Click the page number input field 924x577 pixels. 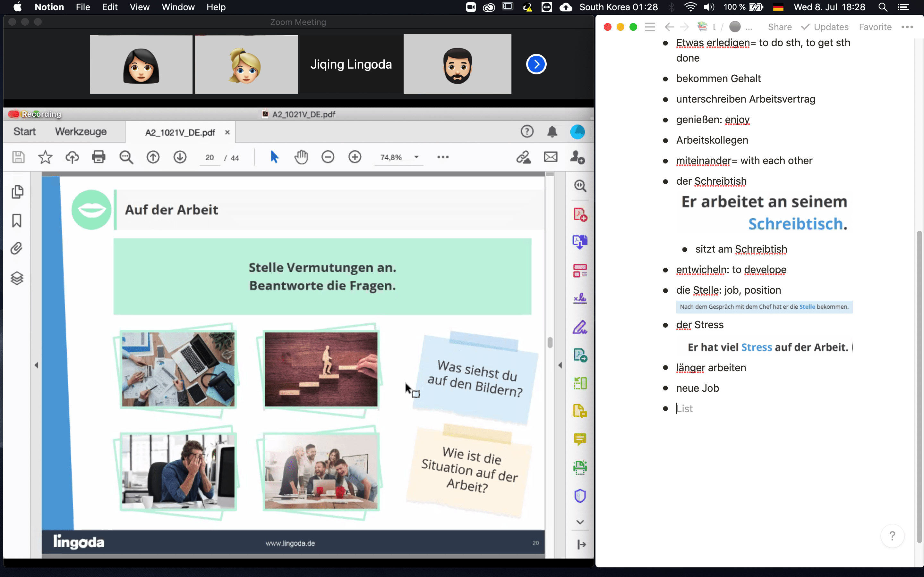tap(209, 158)
